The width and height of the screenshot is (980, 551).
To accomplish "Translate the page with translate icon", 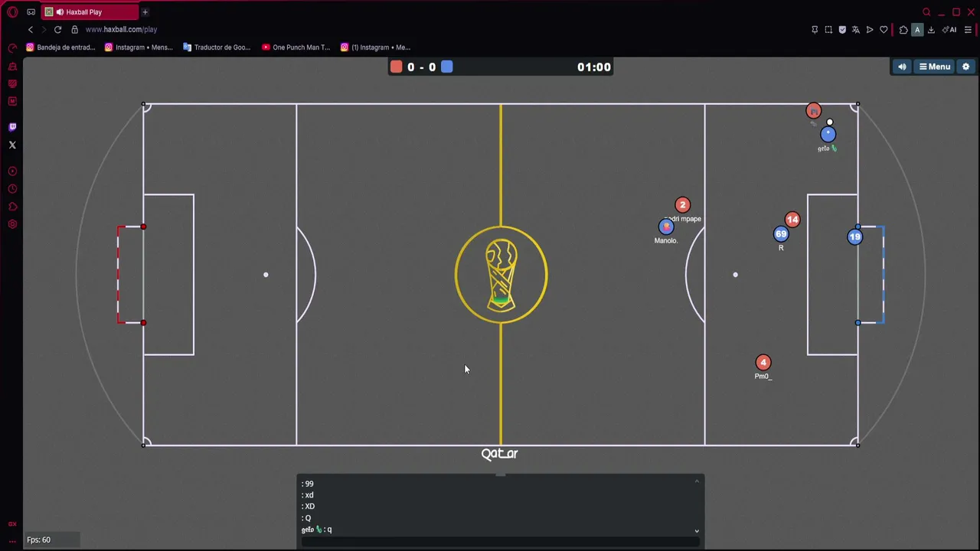I will pos(856,30).
